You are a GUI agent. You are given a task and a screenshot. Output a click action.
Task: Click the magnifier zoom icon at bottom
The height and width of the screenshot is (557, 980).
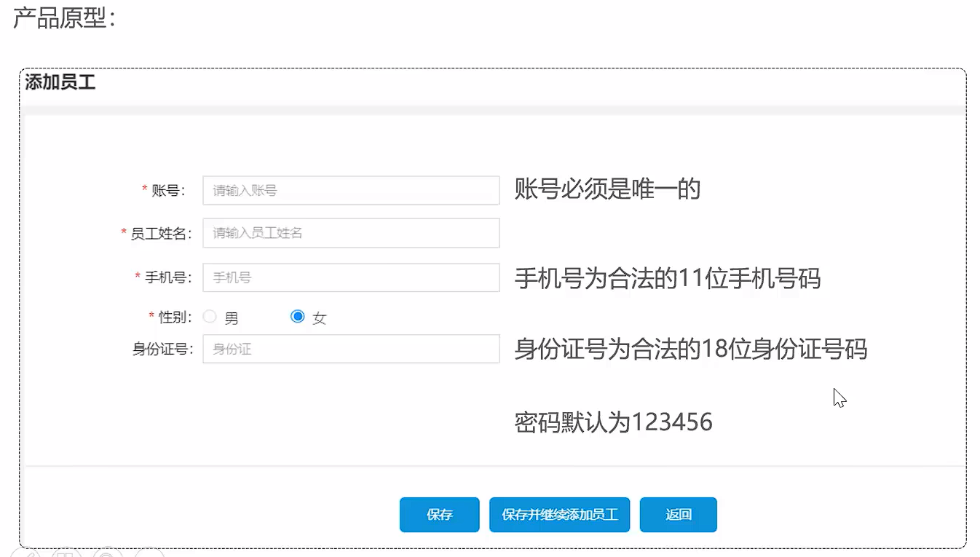tap(108, 553)
